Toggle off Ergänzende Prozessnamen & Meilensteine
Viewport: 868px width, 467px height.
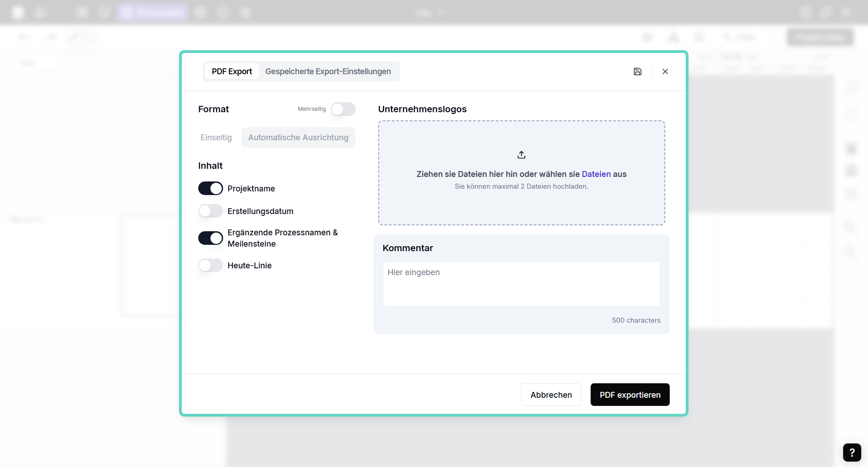211,238
